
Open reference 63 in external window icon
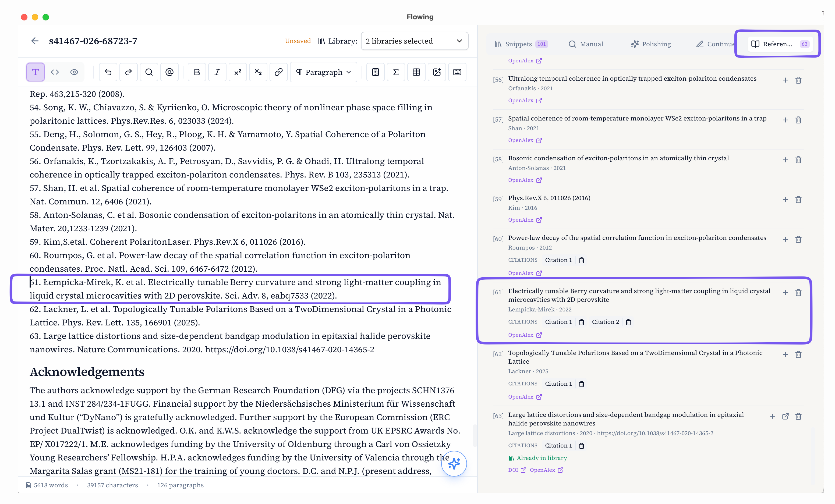click(x=786, y=416)
